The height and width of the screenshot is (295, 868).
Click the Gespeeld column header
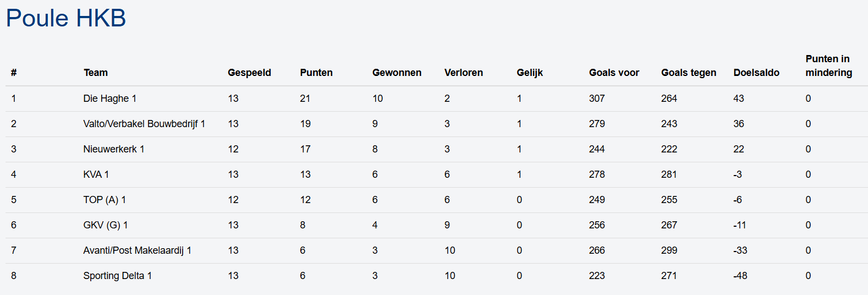click(x=249, y=73)
